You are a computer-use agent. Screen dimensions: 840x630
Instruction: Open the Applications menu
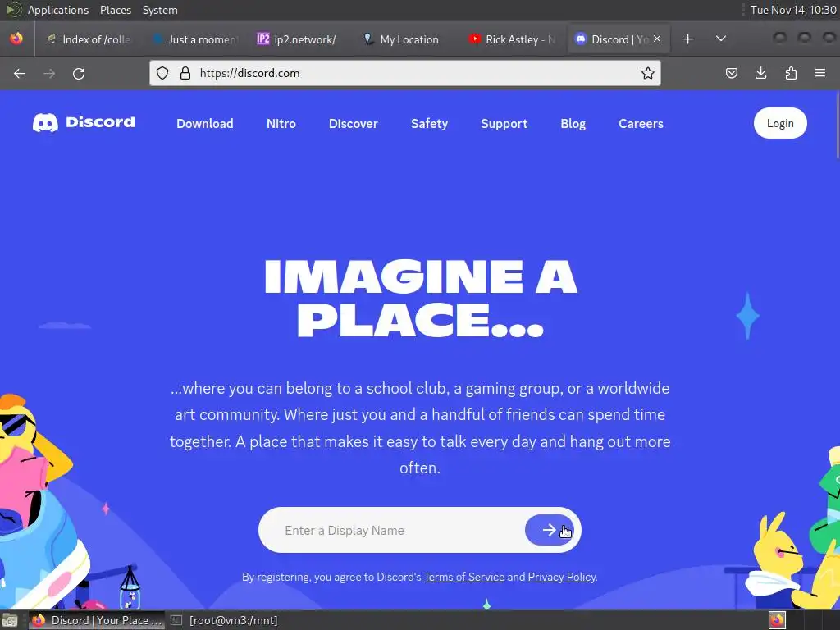[58, 10]
